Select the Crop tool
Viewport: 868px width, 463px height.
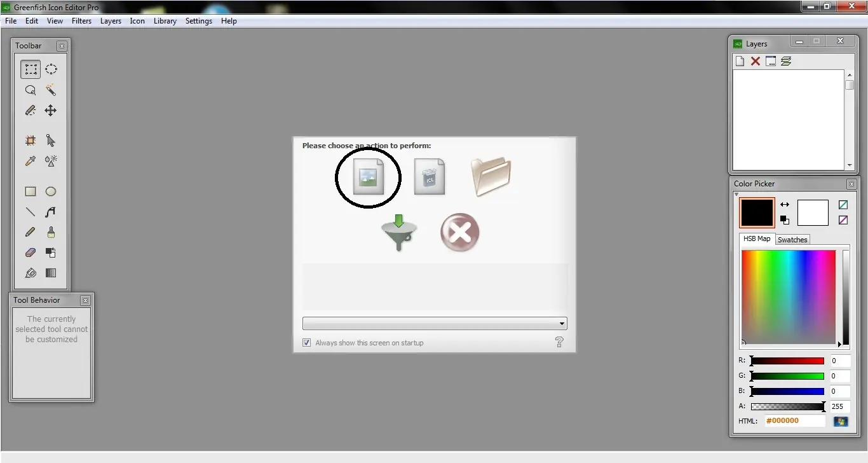point(31,141)
